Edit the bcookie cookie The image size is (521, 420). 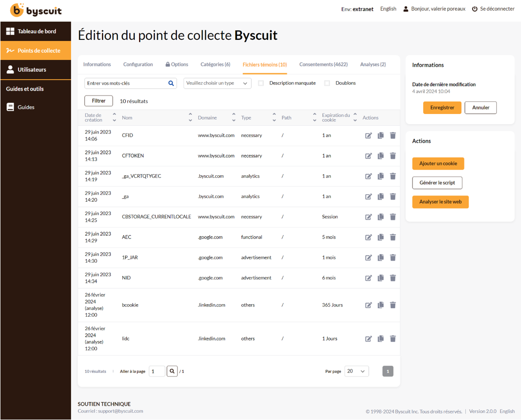369,305
